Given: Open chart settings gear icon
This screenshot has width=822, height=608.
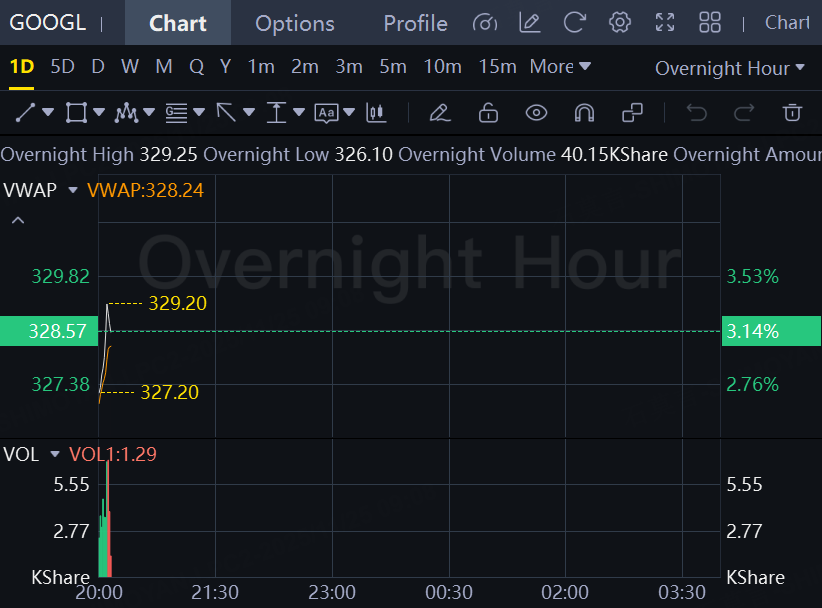Looking at the screenshot, I should point(620,22).
